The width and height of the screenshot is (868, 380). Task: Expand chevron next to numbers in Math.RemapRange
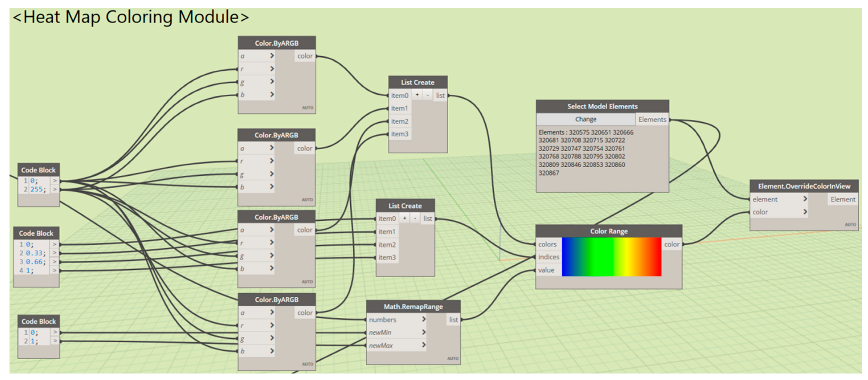[x=424, y=319]
